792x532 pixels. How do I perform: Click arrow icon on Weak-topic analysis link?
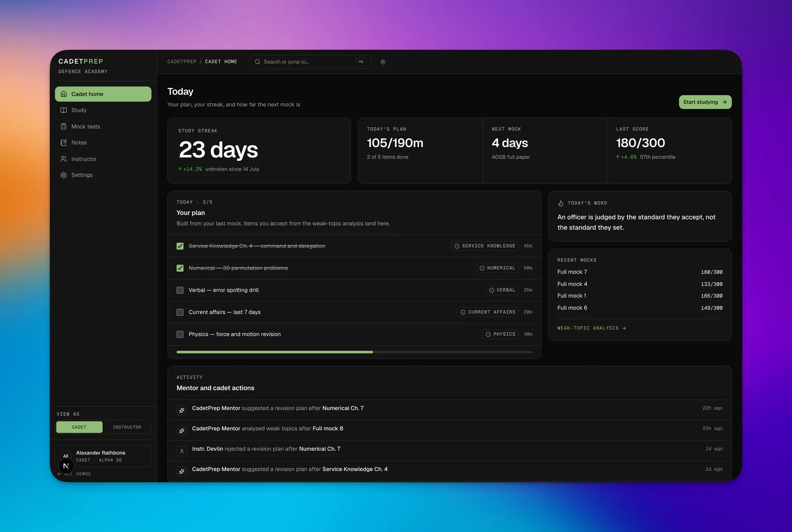(624, 328)
